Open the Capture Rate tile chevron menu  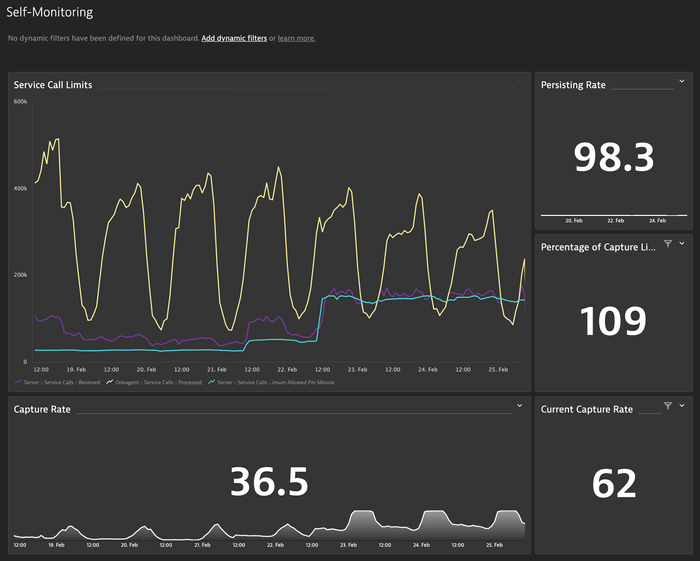[x=520, y=406]
